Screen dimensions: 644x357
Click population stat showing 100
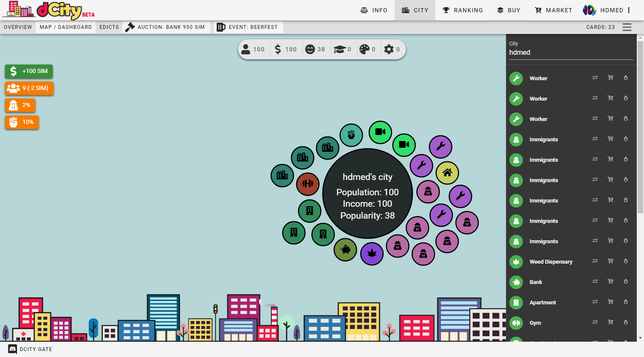253,49
